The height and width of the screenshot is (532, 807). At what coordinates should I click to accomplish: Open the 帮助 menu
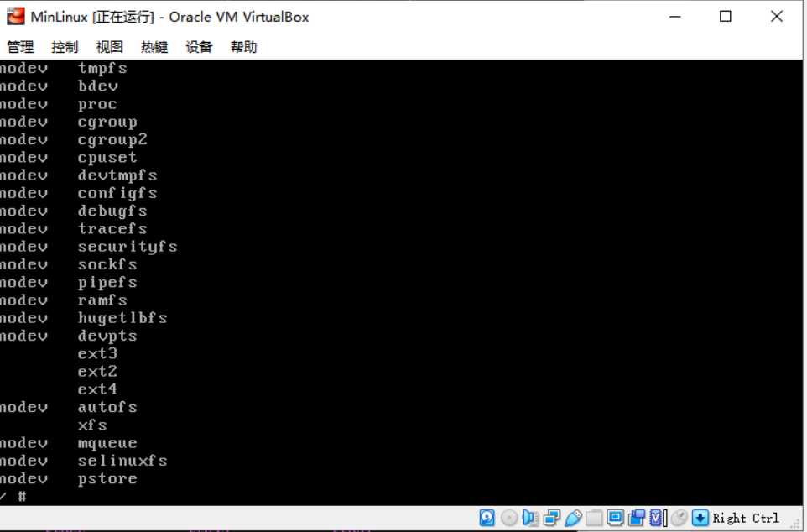click(x=243, y=47)
